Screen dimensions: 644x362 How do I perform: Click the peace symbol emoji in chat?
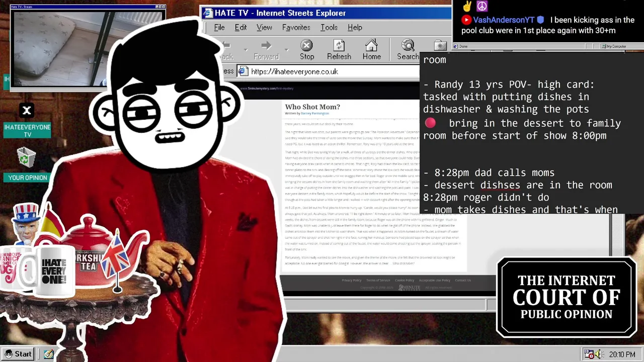(x=482, y=6)
